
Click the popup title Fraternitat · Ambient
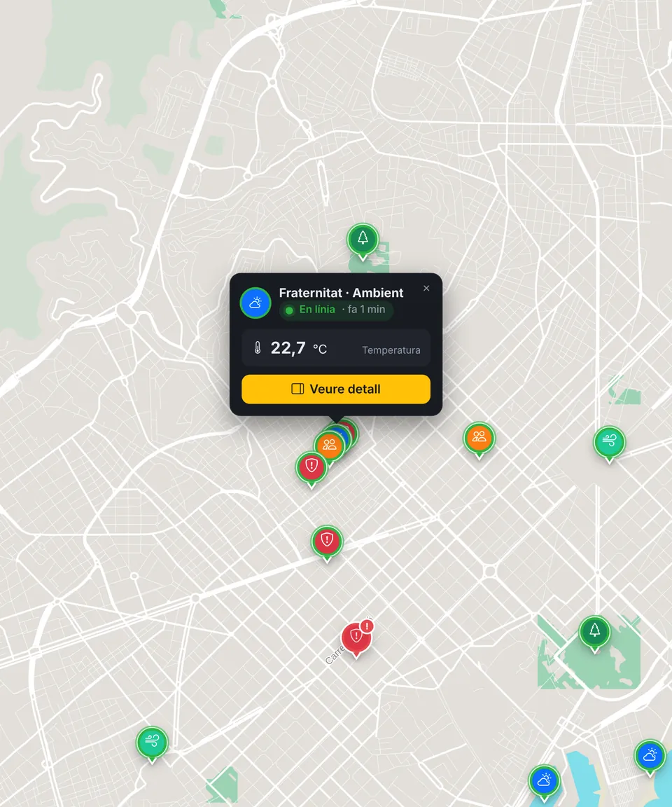coord(341,293)
